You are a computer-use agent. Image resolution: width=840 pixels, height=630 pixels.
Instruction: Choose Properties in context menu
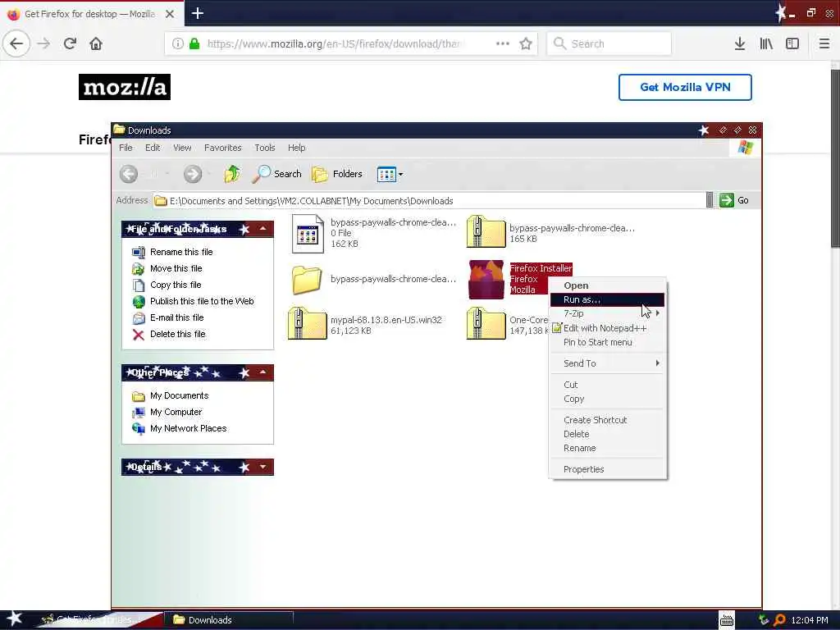(x=608, y=469)
